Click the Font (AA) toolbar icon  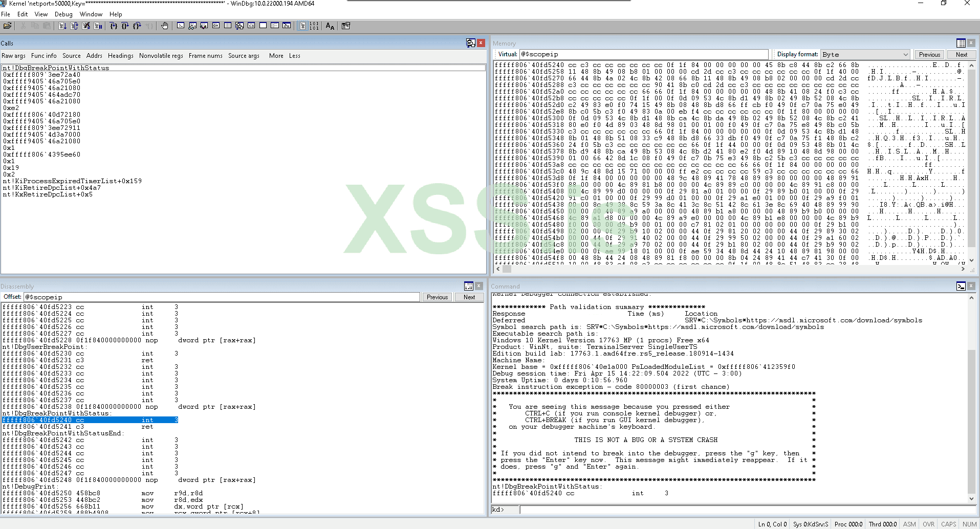330,26
